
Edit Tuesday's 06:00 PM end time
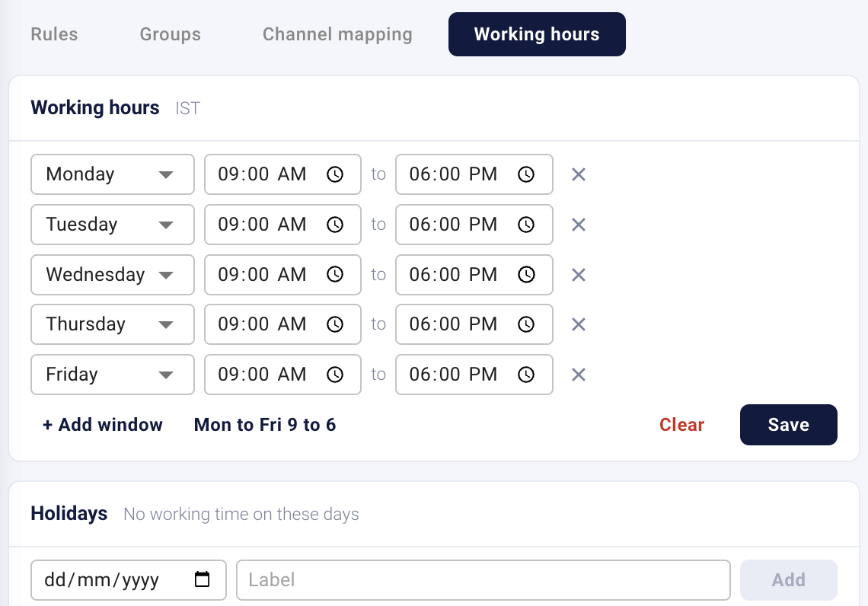pos(474,225)
